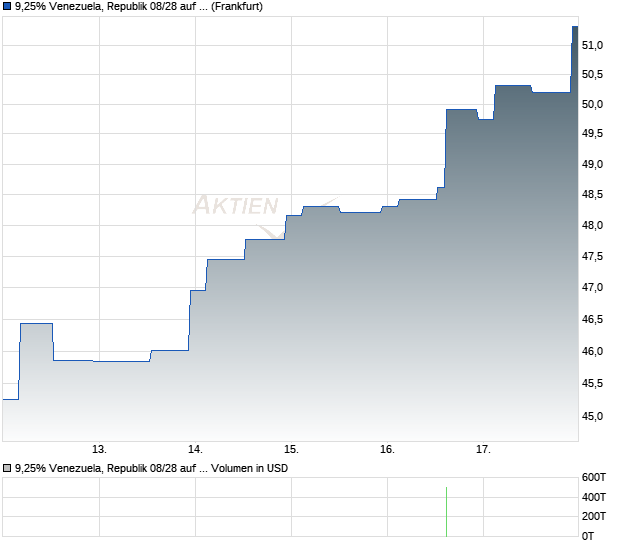
Task: Click the x-axis date label '16.'
Action: point(388,450)
